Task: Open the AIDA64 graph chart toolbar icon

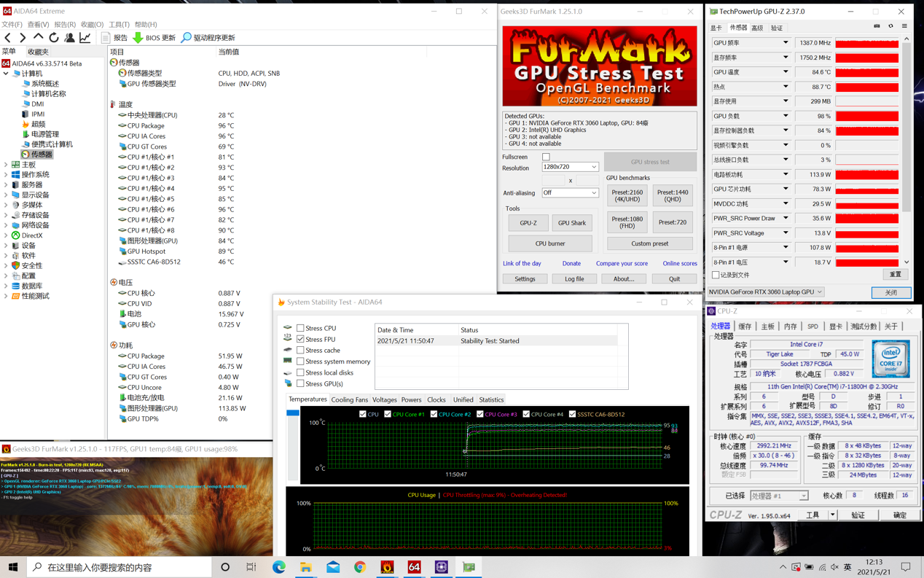Action: pos(85,38)
